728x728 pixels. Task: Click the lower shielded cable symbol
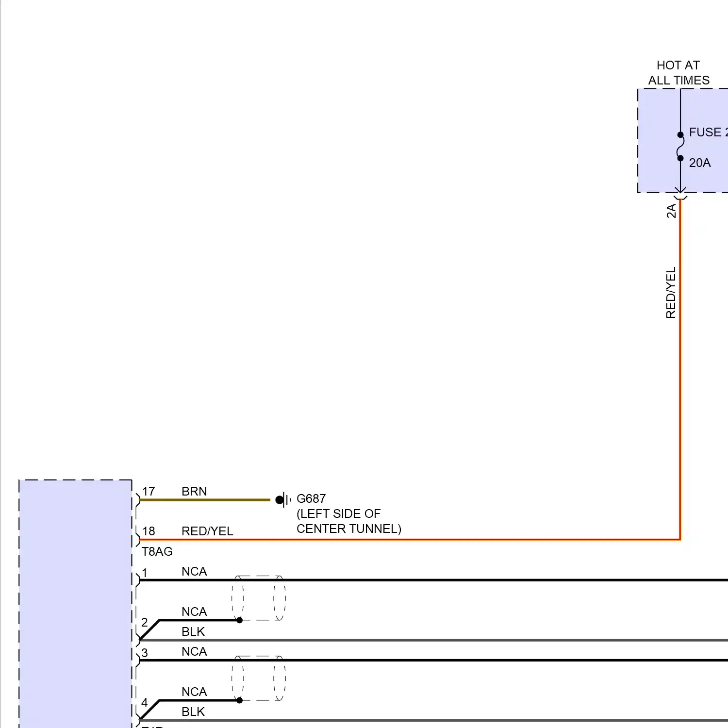(x=259, y=678)
